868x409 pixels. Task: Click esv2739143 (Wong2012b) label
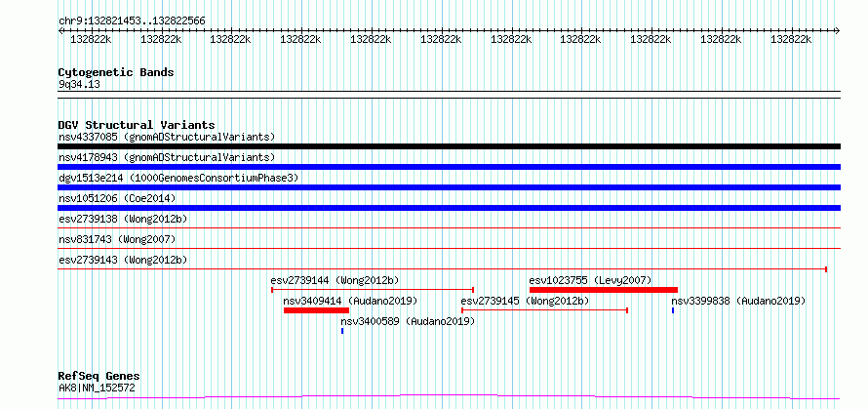[x=123, y=260]
